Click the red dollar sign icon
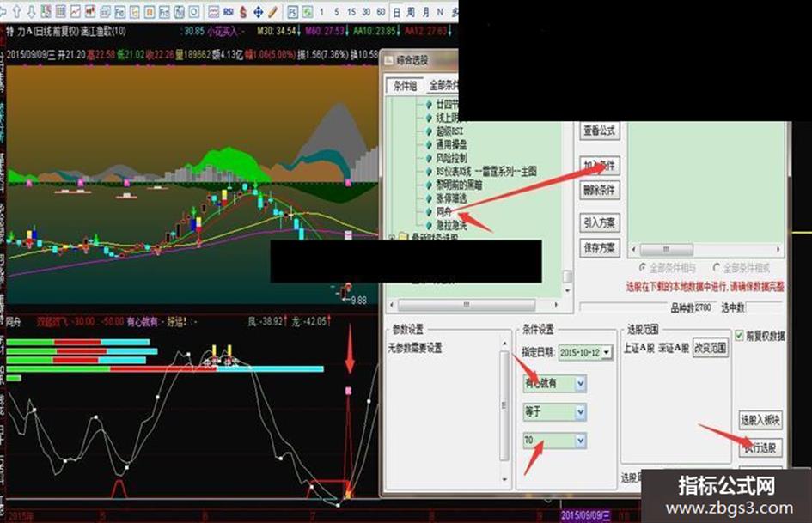The width and height of the screenshot is (812, 523). pos(243,11)
